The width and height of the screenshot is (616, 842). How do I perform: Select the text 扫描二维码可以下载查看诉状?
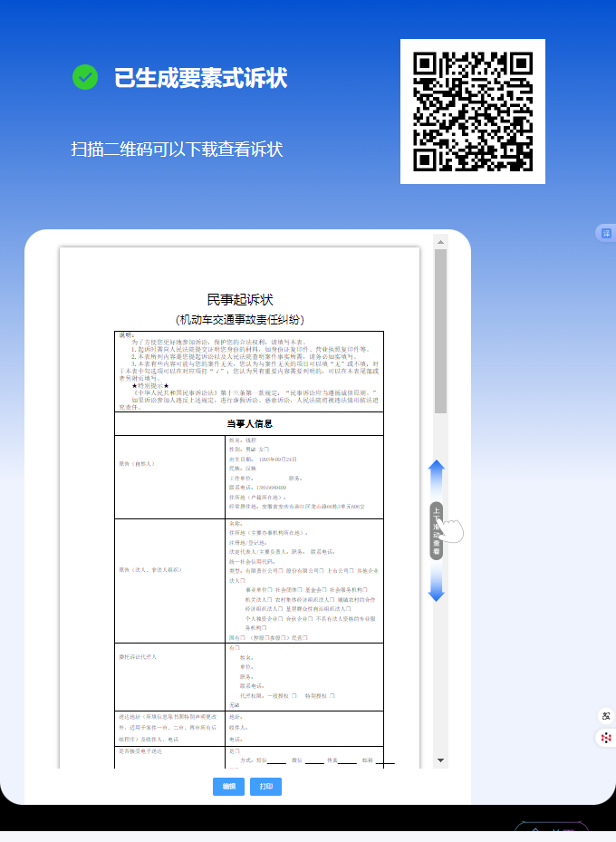tap(177, 150)
